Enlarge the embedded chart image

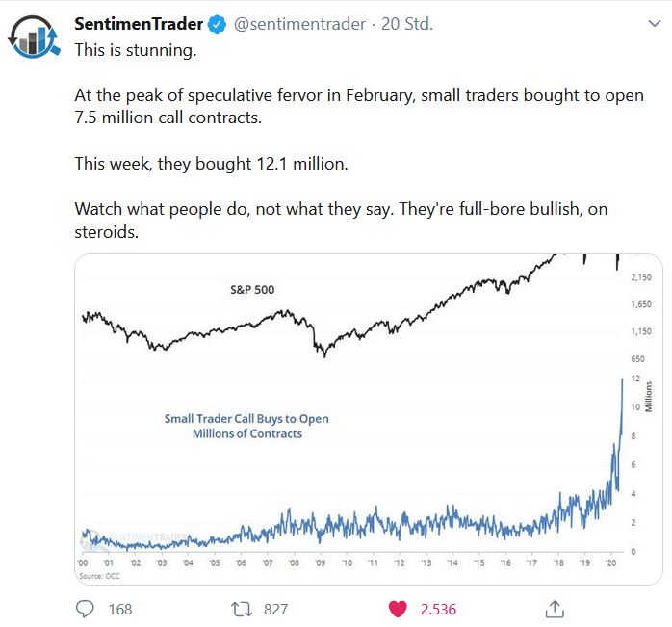(369, 418)
